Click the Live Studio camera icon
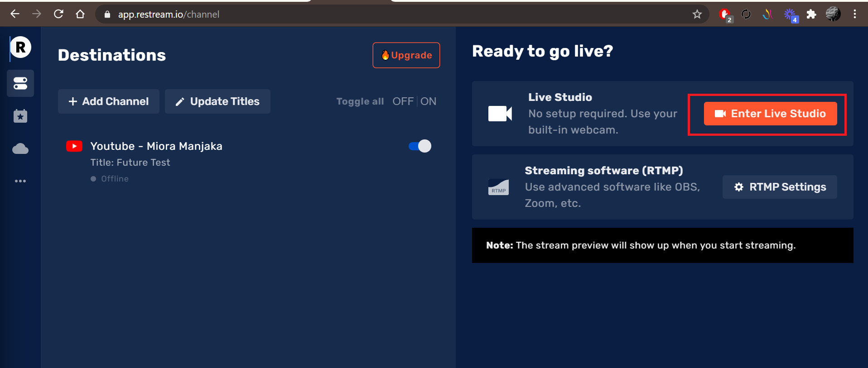The height and width of the screenshot is (368, 868). click(500, 114)
